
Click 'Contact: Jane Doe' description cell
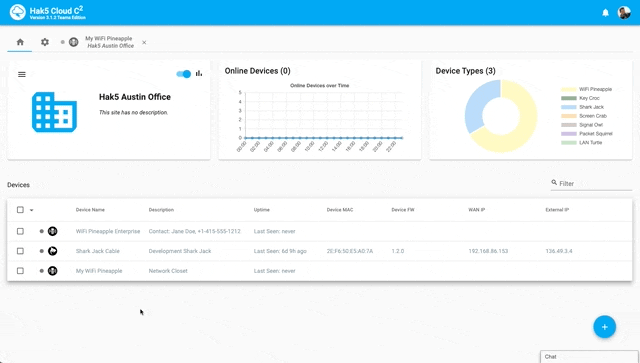coord(195,232)
